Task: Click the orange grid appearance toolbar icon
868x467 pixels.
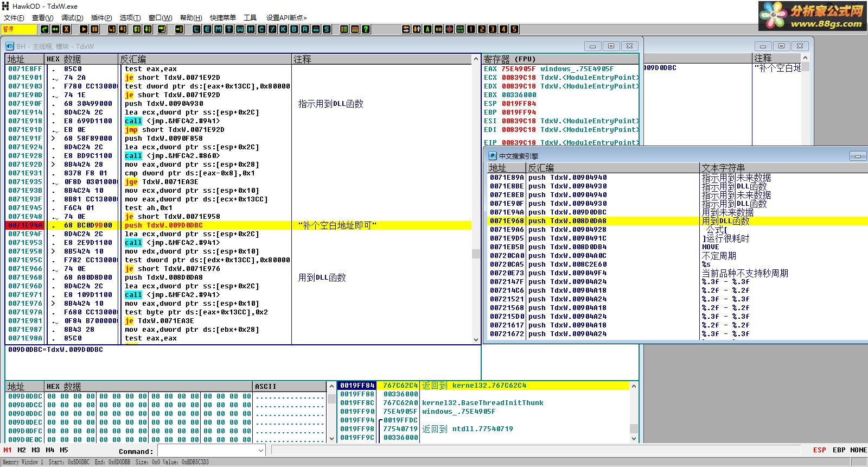Action: tap(355, 29)
